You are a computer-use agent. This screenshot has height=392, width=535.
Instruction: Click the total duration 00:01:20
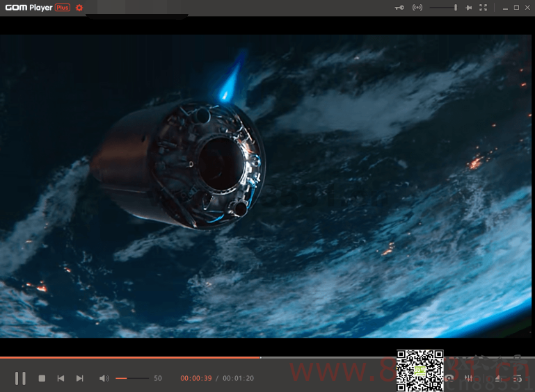(x=238, y=378)
